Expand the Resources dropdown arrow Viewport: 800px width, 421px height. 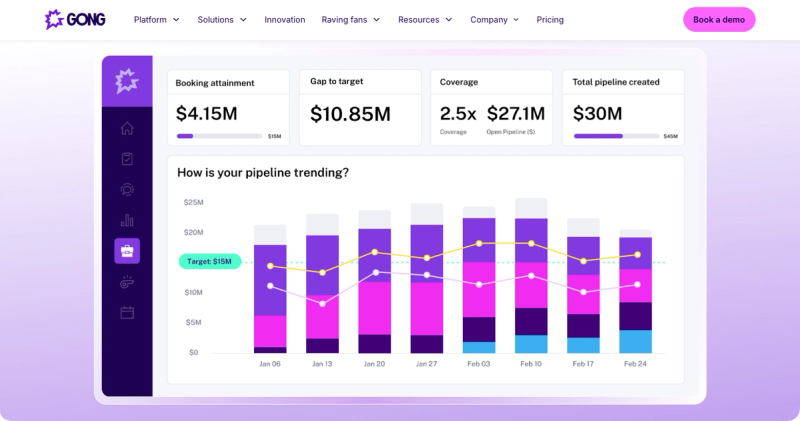pyautogui.click(x=449, y=20)
